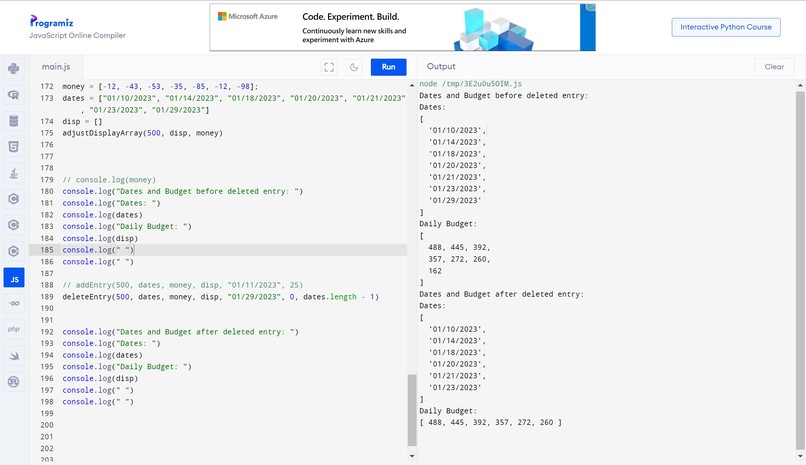Click the Programiz logo
806x465 pixels.
click(x=51, y=22)
